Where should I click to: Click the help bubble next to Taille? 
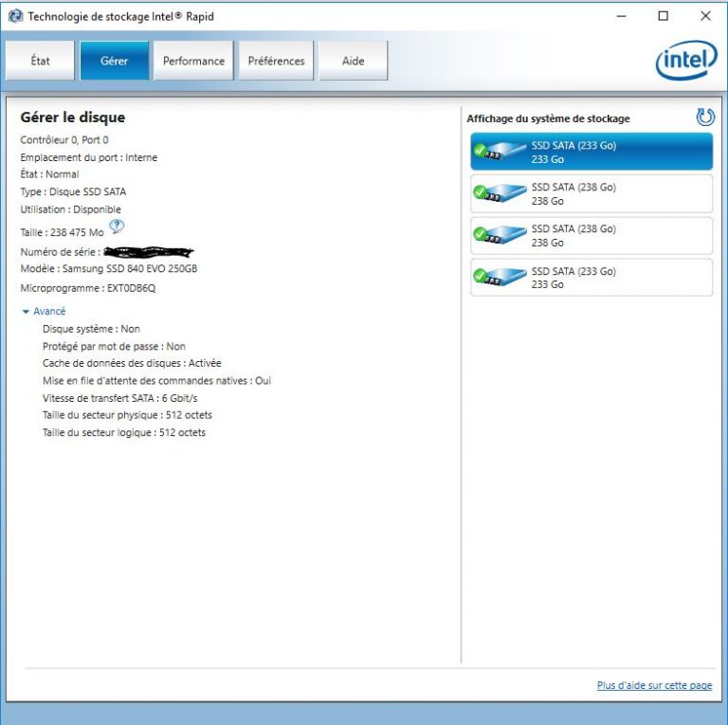point(117,227)
